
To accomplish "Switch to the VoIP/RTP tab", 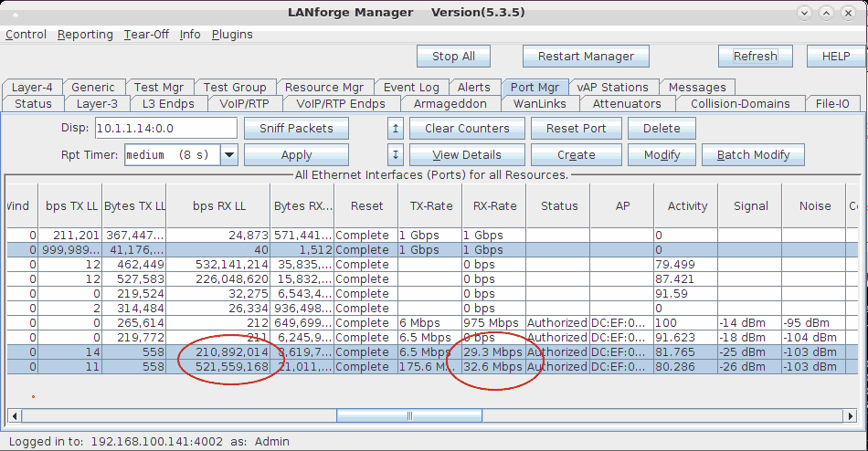I will [x=245, y=104].
